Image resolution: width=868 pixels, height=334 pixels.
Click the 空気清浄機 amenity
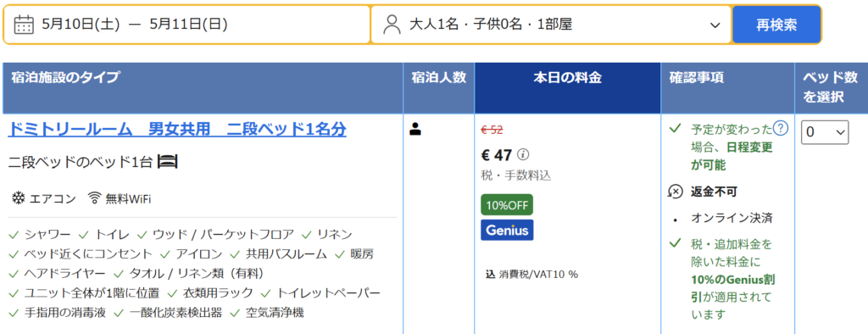275,313
